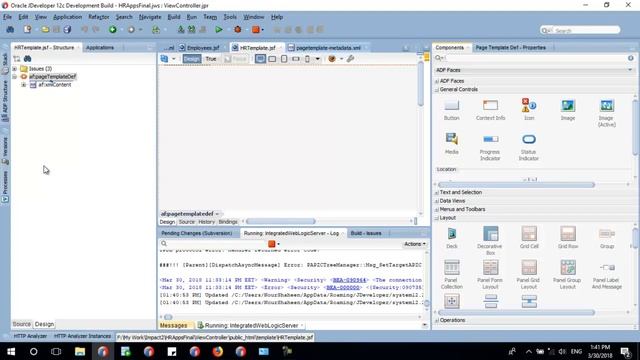Select the Group layout component
Viewport: 640px width, 360px height.
pos(607,234)
